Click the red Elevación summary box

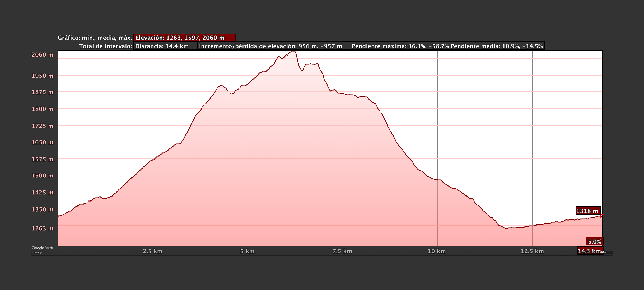[184, 38]
